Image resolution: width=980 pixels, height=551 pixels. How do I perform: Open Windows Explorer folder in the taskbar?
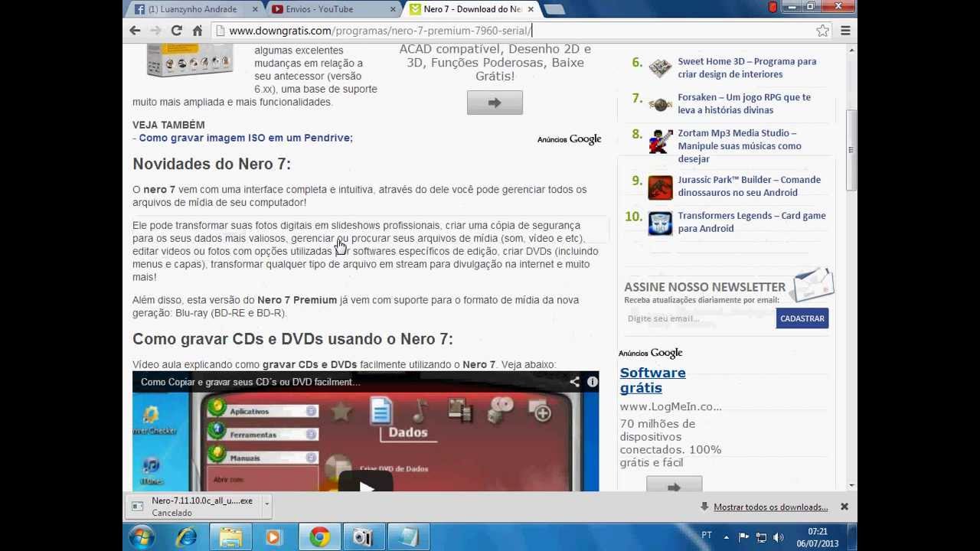coord(230,537)
